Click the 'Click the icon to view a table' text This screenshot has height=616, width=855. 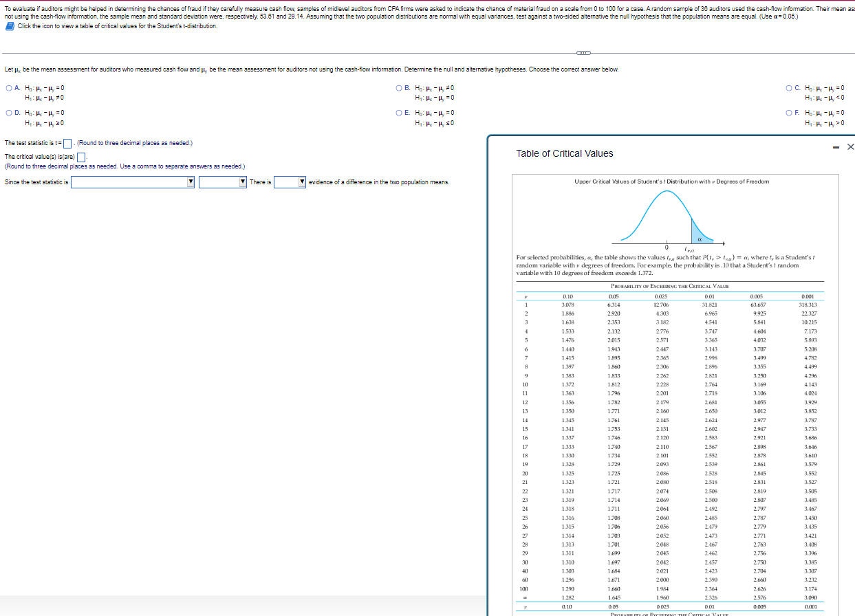[118, 26]
